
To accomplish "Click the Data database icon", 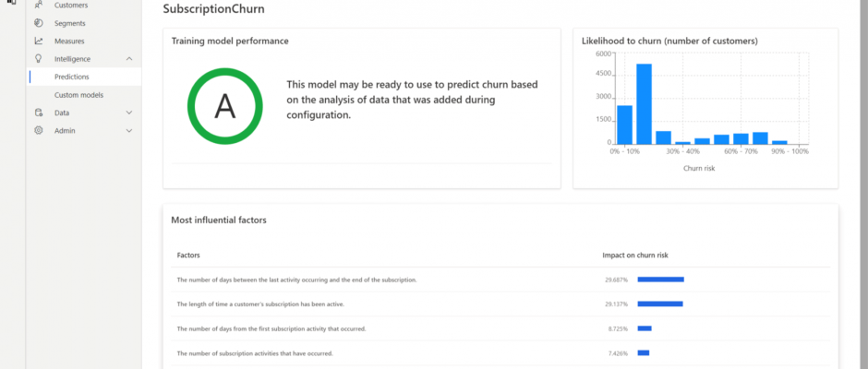I will 38,113.
